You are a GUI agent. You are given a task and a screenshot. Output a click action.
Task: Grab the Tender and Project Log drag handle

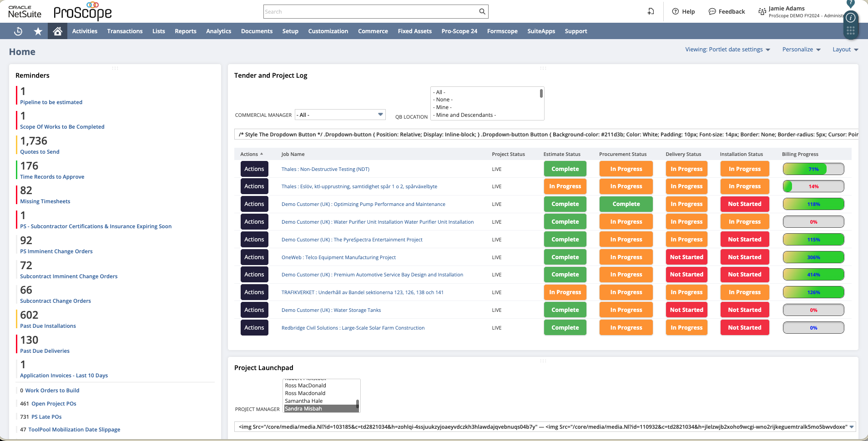(543, 68)
